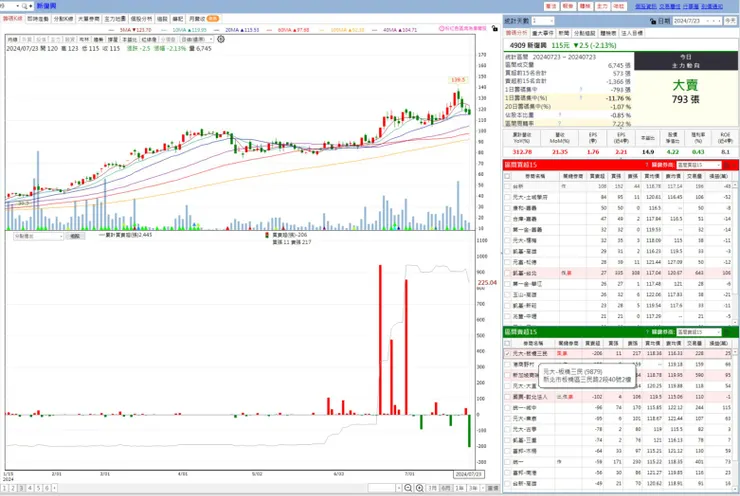
Task: Click help question mark in red 區間買超15 header
Action: (x=647, y=165)
